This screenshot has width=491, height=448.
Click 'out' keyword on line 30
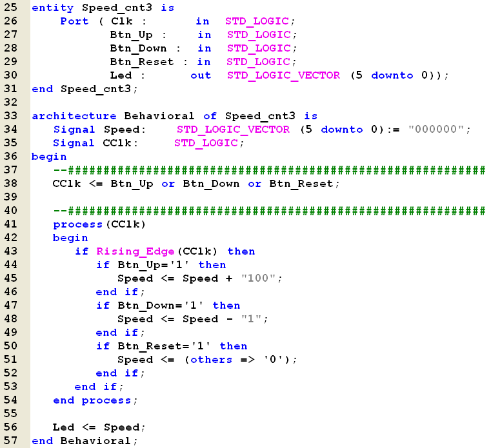[x=201, y=75]
